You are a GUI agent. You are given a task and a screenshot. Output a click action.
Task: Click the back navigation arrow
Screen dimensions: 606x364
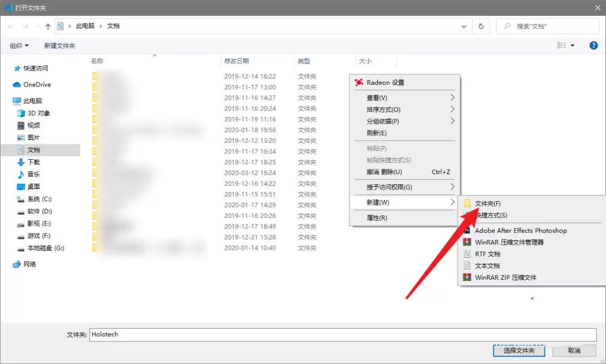10,26
